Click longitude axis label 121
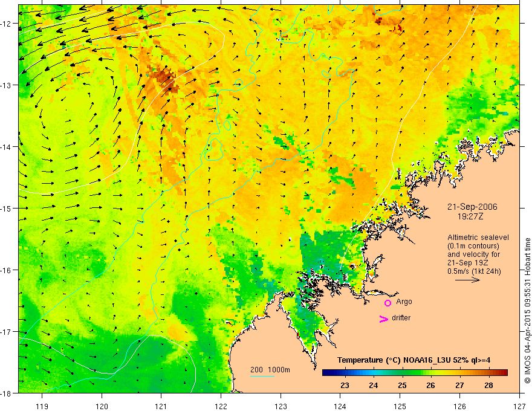The height and width of the screenshot is (411, 532). [161, 406]
